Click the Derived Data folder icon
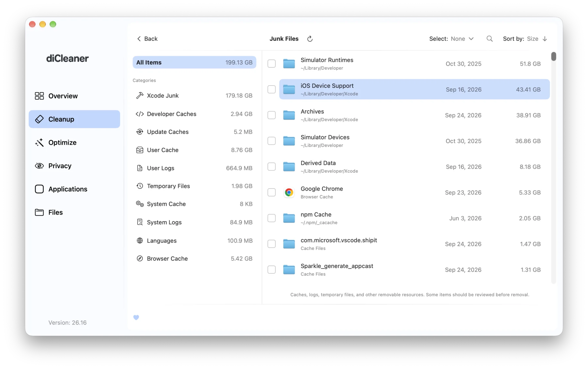 click(x=289, y=167)
